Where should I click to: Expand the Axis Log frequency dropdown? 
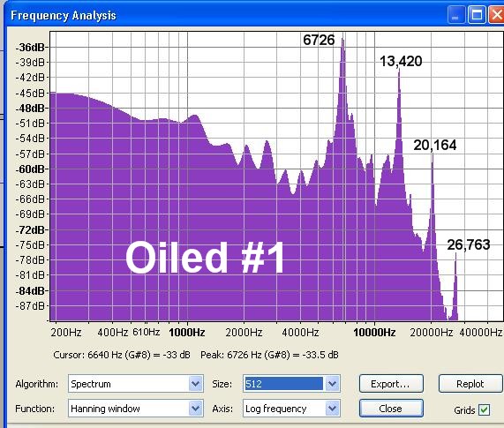click(333, 409)
